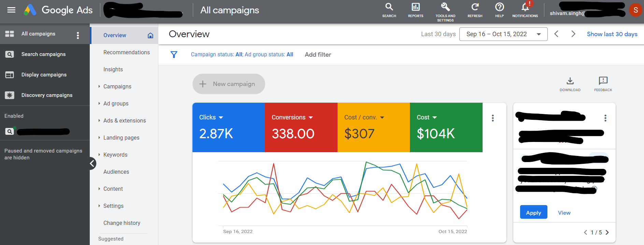The image size is (644, 245).
Task: Edit the Campaign status filter
Action: [x=217, y=55]
